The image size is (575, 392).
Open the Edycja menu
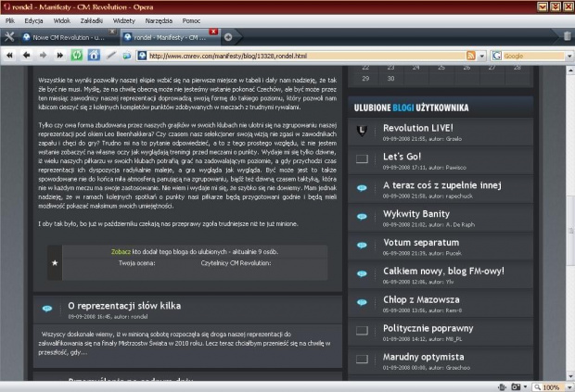pyautogui.click(x=33, y=21)
